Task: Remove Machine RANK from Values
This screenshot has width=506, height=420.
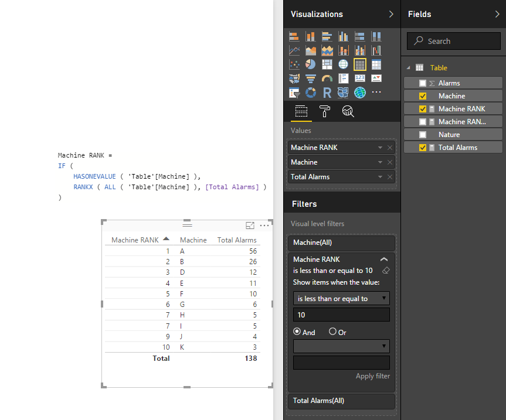Action: point(390,148)
